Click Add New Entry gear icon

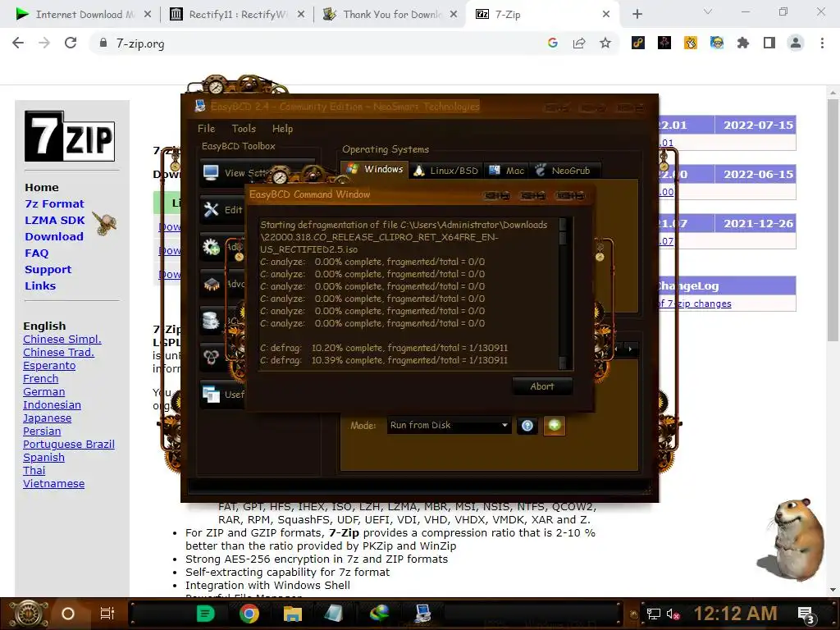(x=211, y=246)
